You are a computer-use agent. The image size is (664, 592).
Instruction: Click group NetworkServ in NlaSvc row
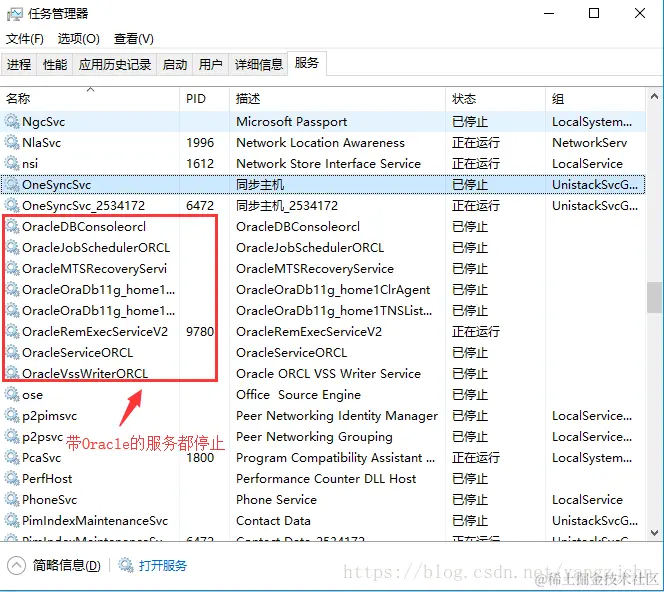589,143
